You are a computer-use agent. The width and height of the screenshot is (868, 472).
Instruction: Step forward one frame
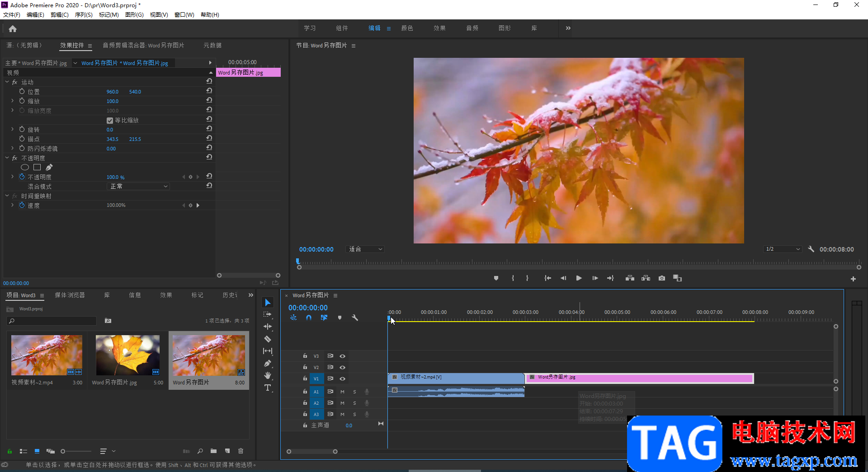[595, 278]
